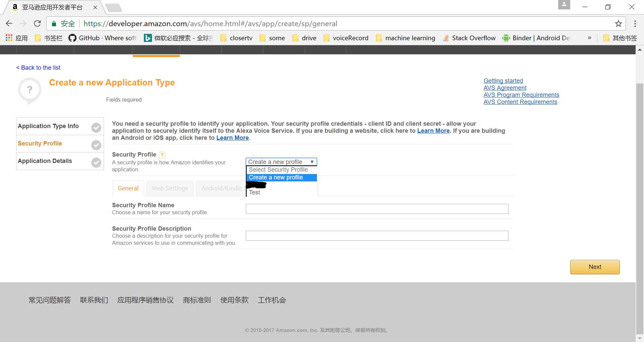Click checkmark beside Application Type Info
Screen dimensions: 644x342
[x=96, y=128]
